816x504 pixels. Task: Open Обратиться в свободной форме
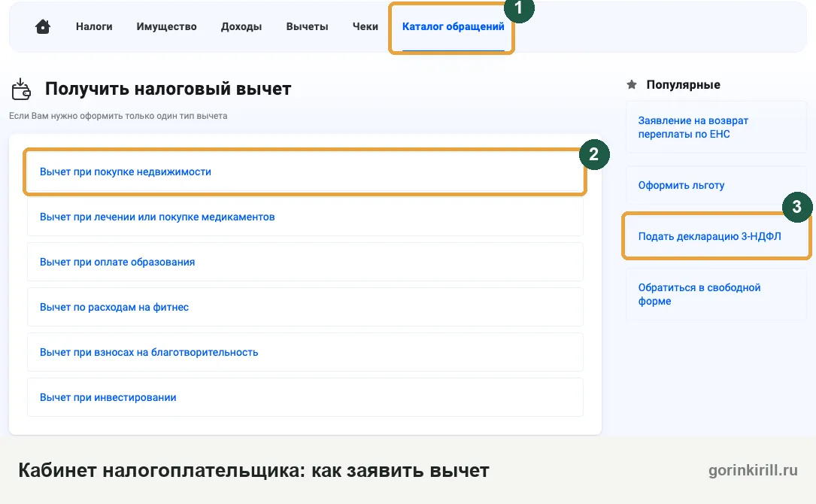point(716,294)
